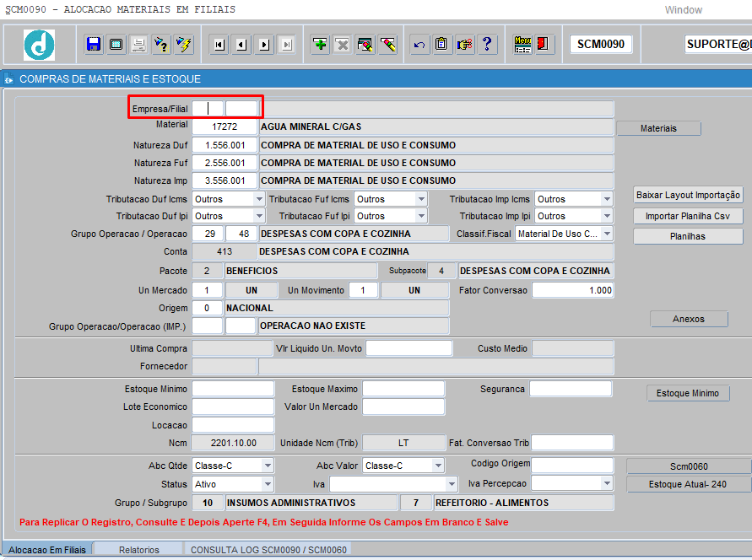The height and width of the screenshot is (560, 752).
Task: Open the Tributacao Fuf Ipi dropdown
Action: pos(421,216)
